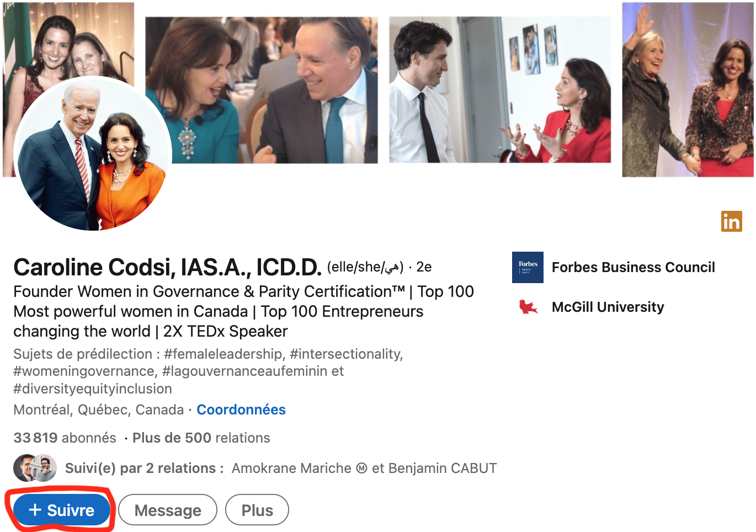The height and width of the screenshot is (532, 756).
Task: Open Benjamin CABUT's profile name link
Action: [x=443, y=468]
